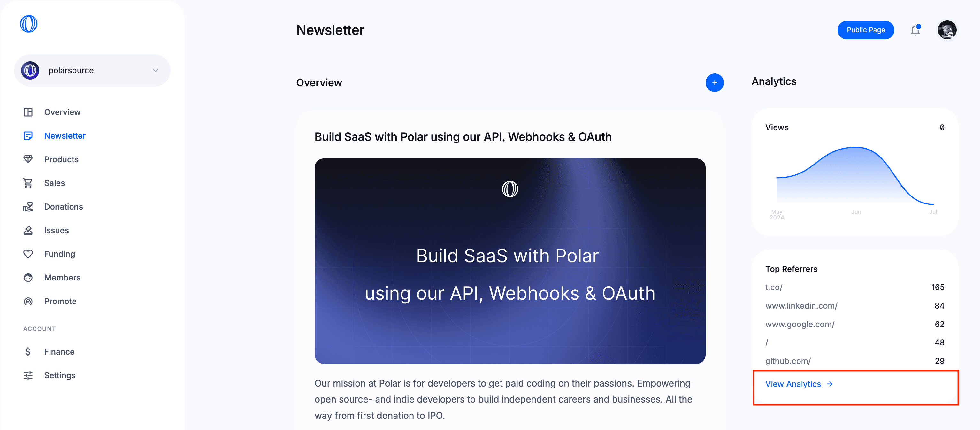Click the Donations sidebar icon

point(29,206)
